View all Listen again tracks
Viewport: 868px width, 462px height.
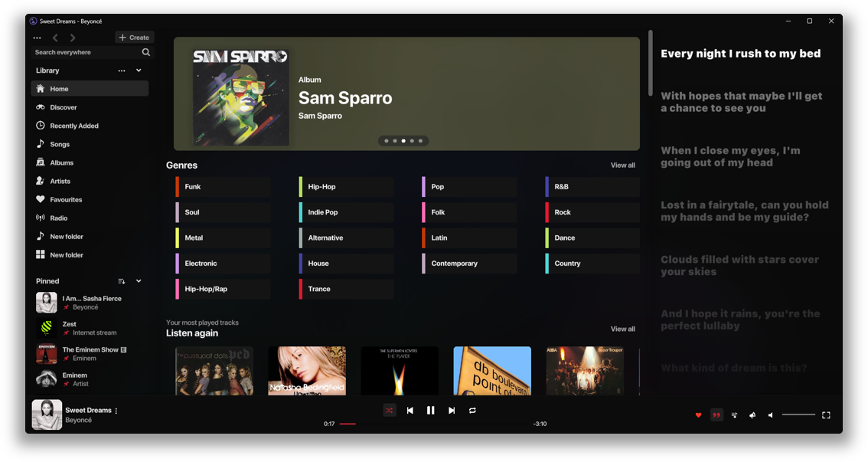pyautogui.click(x=623, y=329)
